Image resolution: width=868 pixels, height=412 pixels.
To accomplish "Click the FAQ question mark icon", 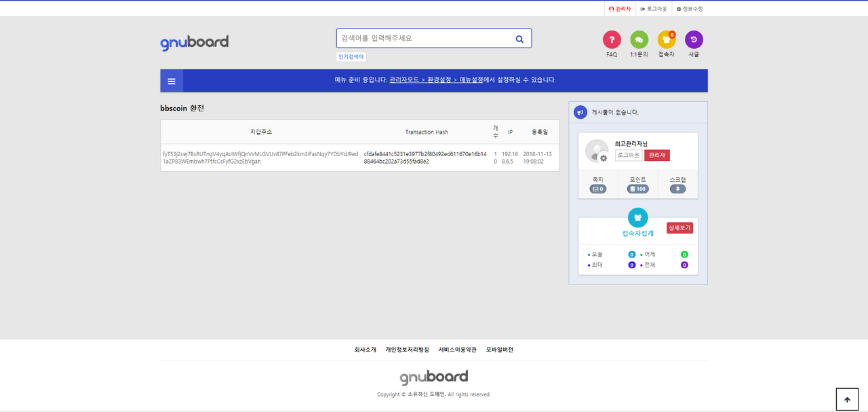I will [x=612, y=40].
